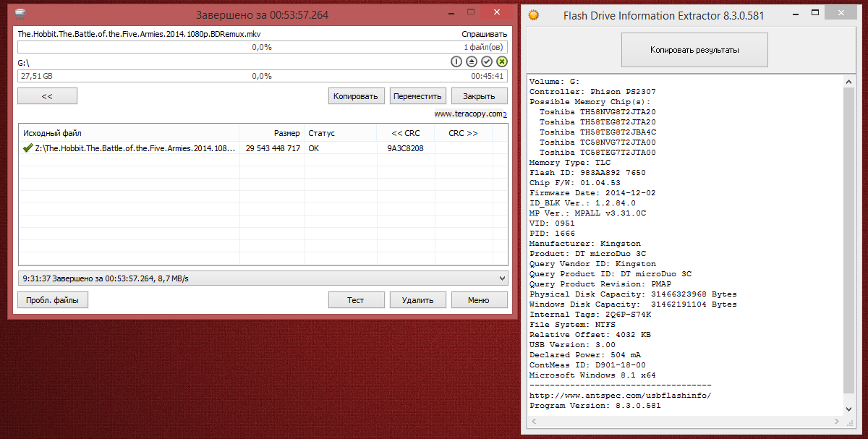Viewport: 868px width, 439px height.
Task: Click the Memory Type: TLC line
Action: (570, 163)
